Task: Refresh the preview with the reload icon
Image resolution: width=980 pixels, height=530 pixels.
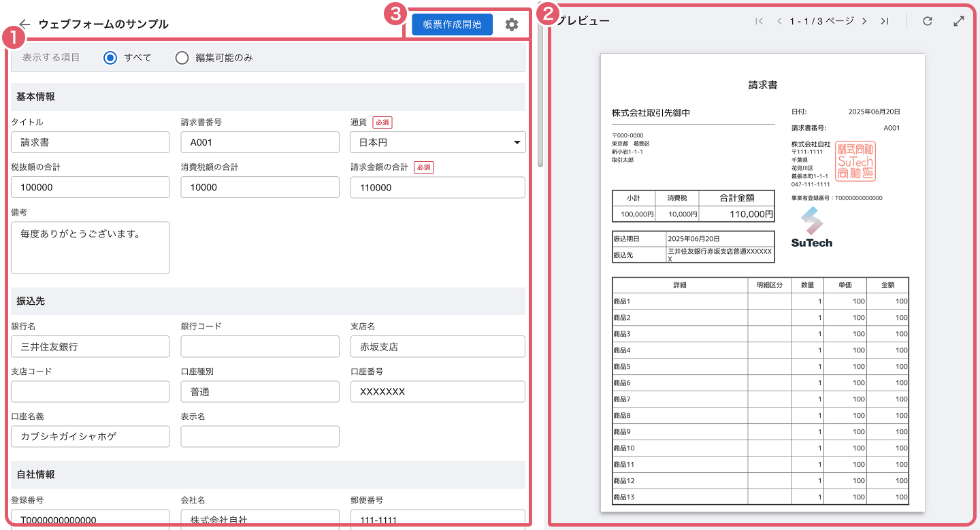Action: click(927, 21)
